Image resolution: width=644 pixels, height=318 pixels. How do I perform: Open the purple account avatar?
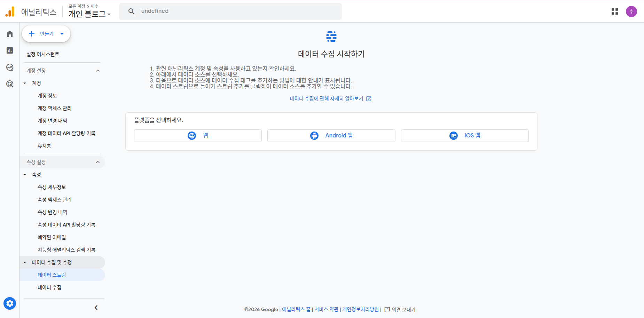click(631, 11)
